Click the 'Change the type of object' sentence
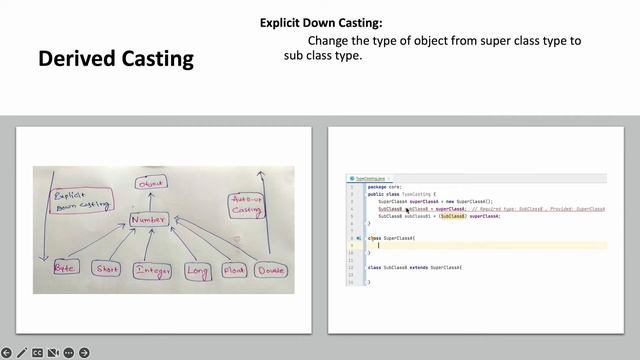The image size is (640, 360). pyautogui.click(x=433, y=48)
